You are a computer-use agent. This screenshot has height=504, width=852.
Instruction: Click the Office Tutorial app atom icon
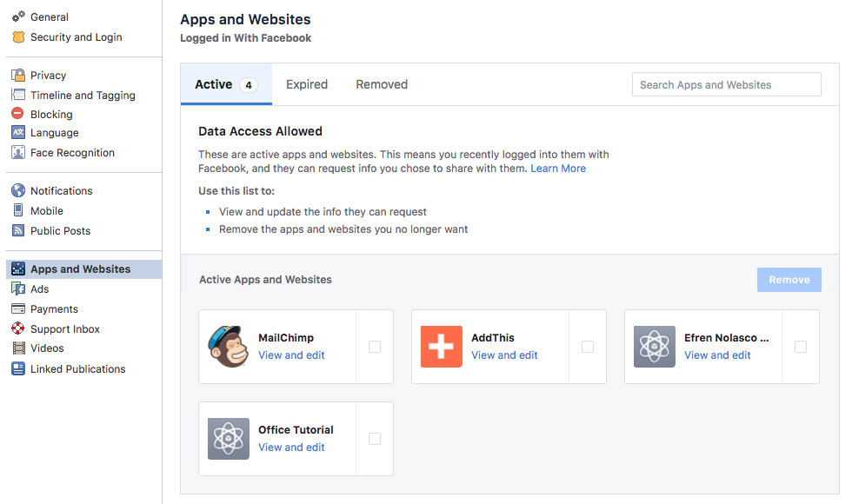coord(228,439)
